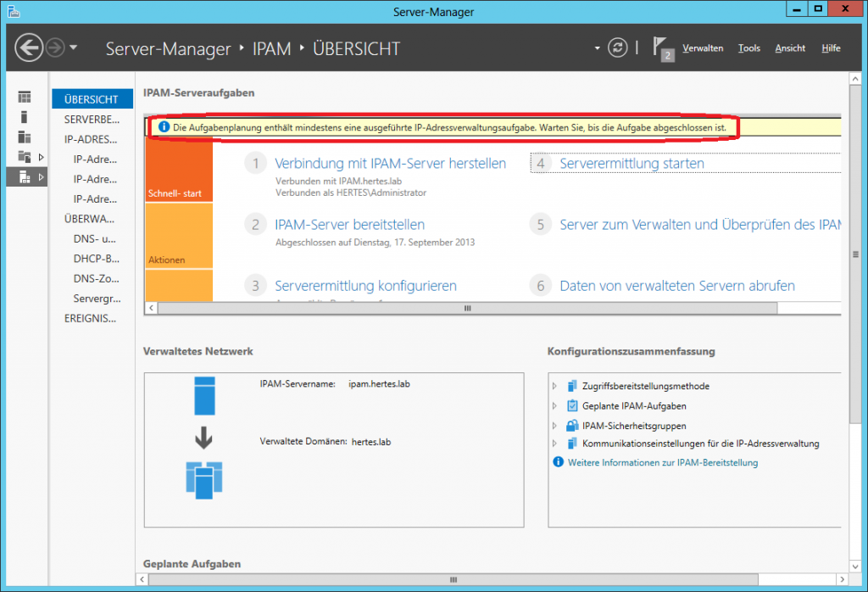Click Serverermittlung starten link
The width and height of the screenshot is (868, 592).
coord(632,164)
